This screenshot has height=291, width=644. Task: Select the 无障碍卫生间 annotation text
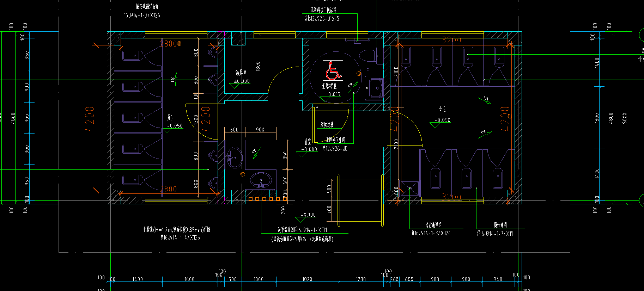click(335, 140)
